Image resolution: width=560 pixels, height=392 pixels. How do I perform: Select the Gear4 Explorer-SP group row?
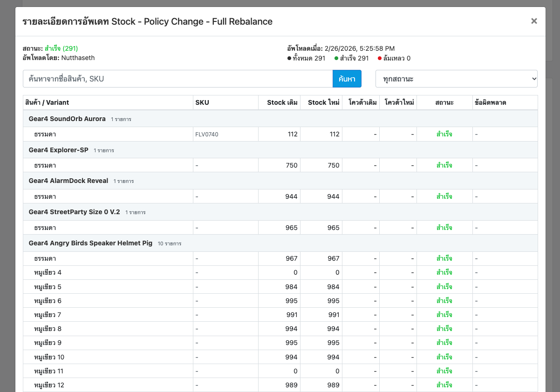[280, 150]
